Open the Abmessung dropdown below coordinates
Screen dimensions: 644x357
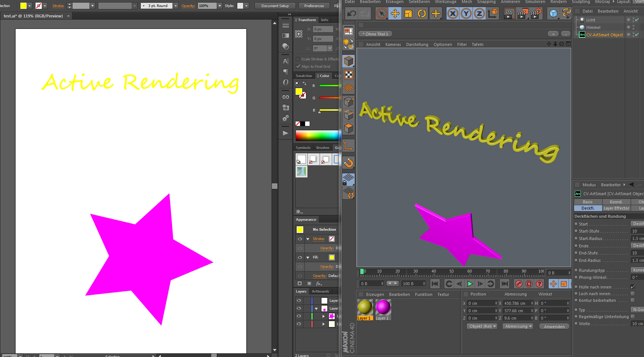pyautogui.click(x=518, y=326)
